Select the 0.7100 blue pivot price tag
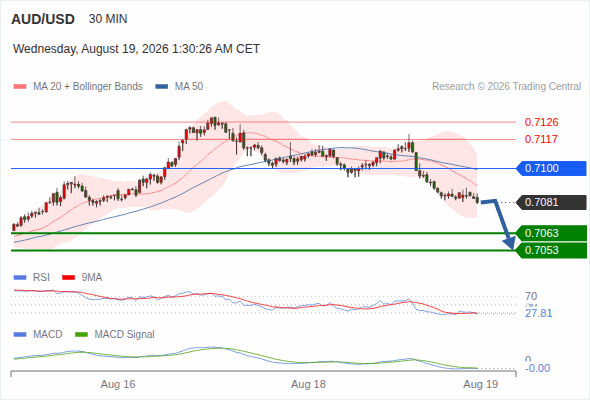 point(551,168)
